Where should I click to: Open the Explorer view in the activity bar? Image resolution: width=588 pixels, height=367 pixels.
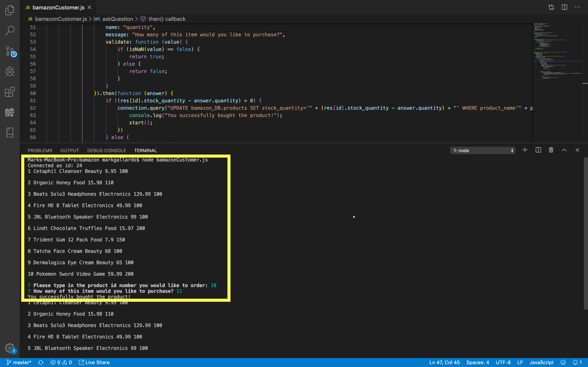point(10,10)
